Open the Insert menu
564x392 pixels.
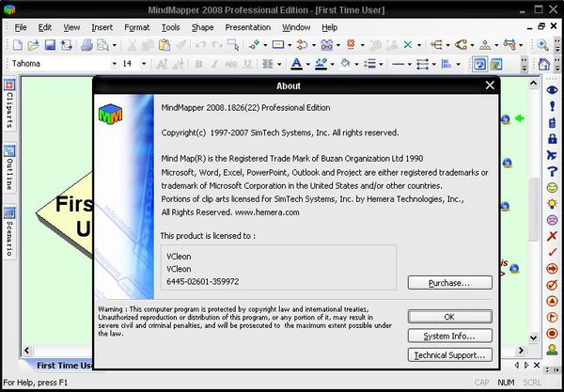tap(102, 27)
